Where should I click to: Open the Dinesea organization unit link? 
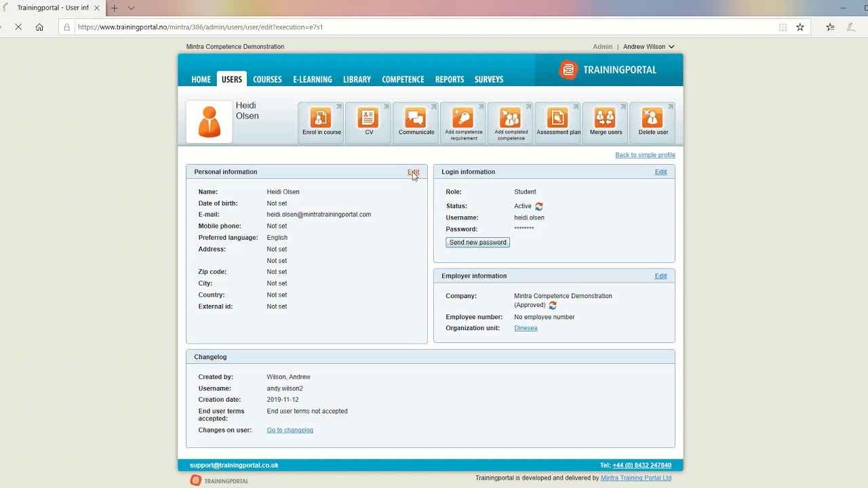(526, 328)
